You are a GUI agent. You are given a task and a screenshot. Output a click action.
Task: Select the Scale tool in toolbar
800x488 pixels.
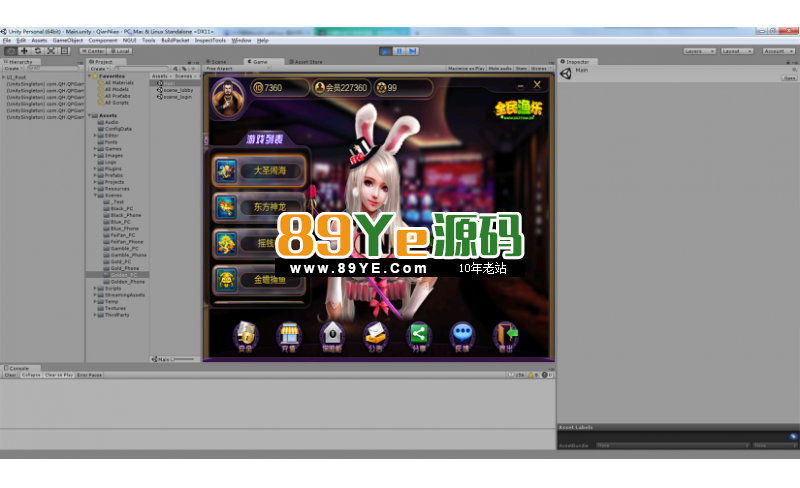(51, 51)
